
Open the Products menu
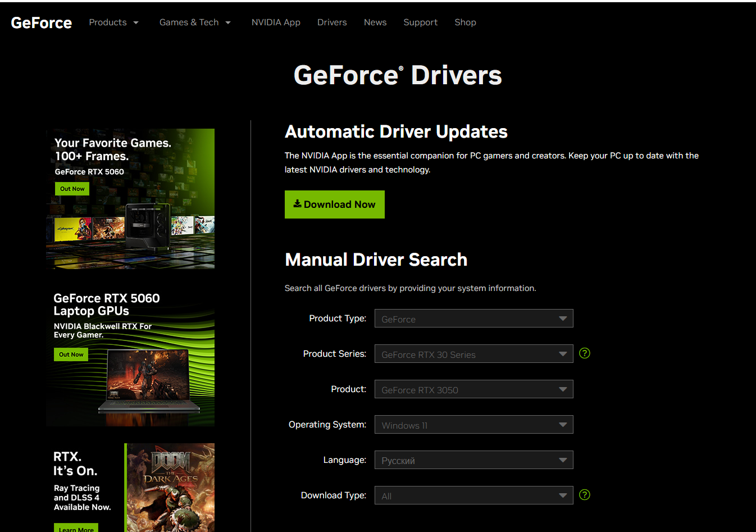pyautogui.click(x=113, y=22)
